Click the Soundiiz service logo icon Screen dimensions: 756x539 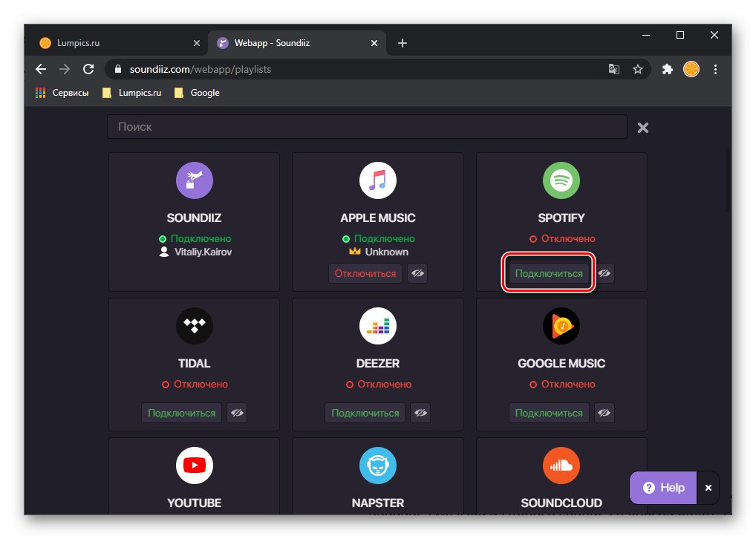point(195,180)
